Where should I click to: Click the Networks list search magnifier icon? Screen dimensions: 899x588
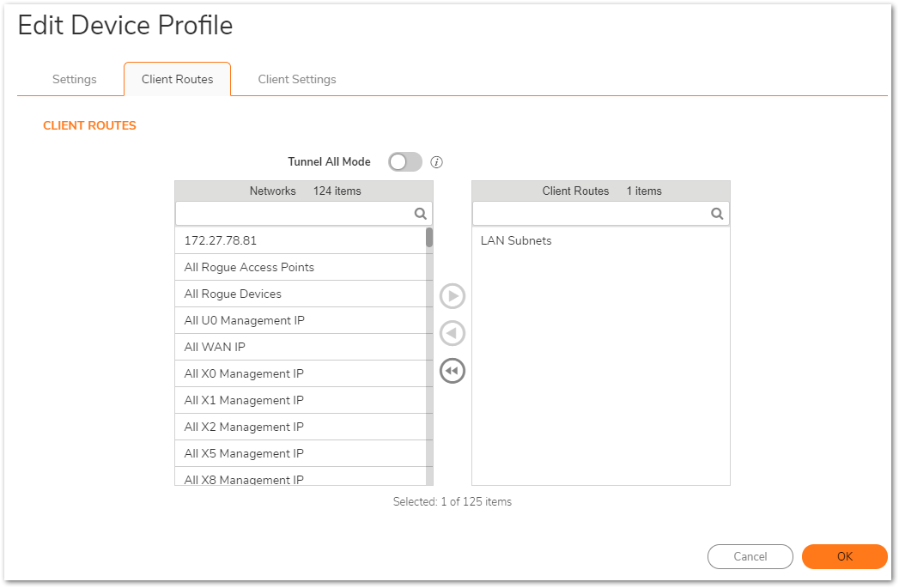coord(421,214)
